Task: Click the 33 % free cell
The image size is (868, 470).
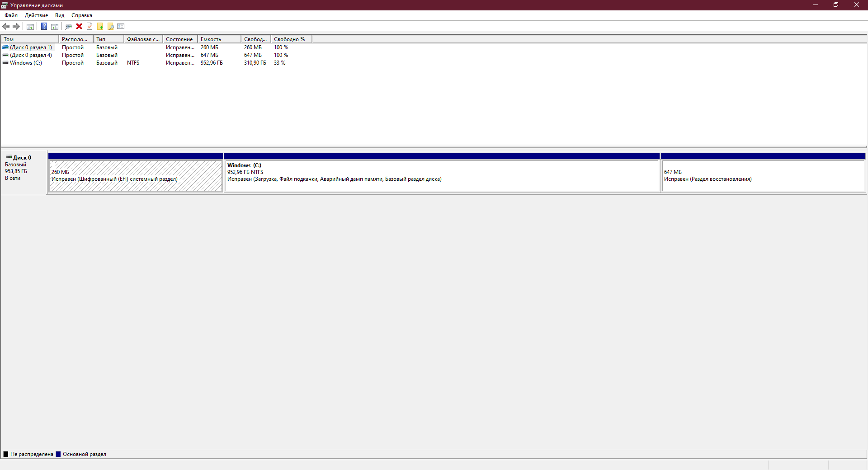Action: 279,63
